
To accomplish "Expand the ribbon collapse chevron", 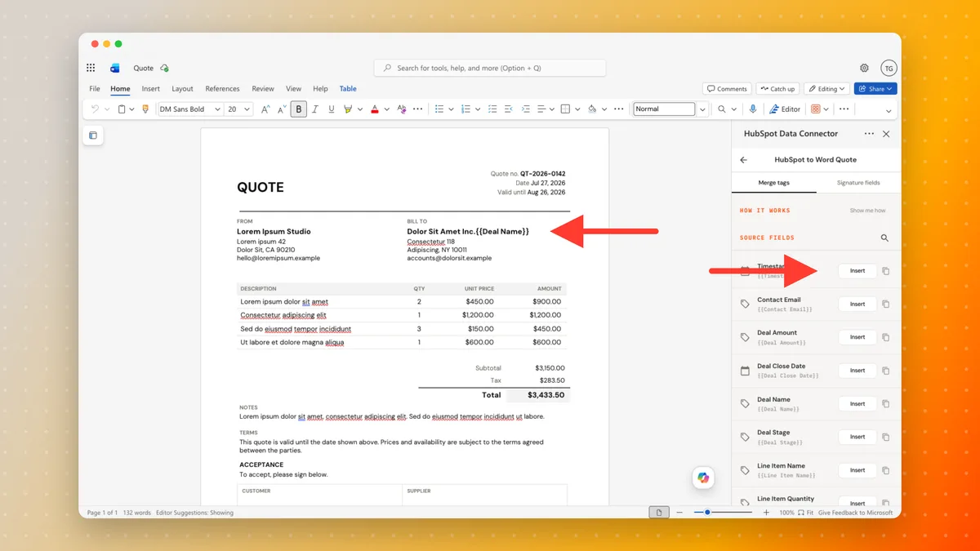I will point(889,110).
